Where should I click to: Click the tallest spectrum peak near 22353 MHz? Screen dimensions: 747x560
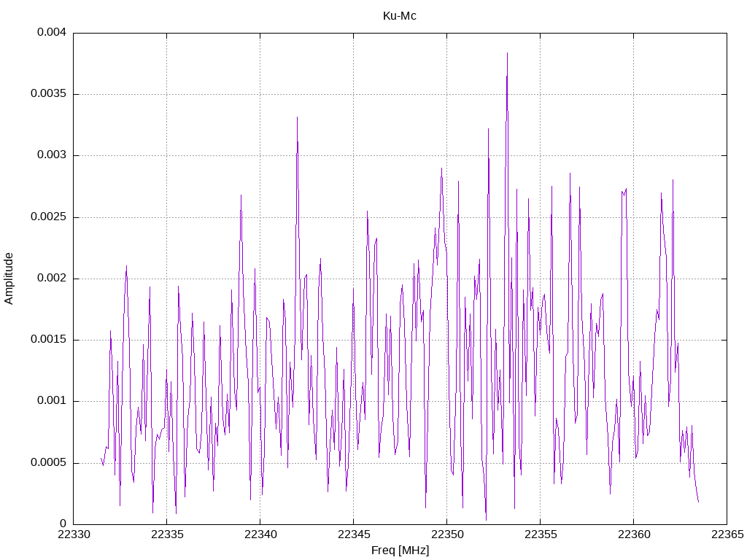tap(508, 53)
